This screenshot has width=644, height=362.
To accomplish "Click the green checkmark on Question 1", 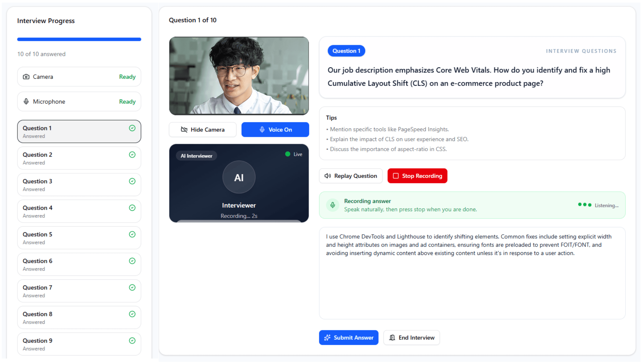I will (132, 128).
